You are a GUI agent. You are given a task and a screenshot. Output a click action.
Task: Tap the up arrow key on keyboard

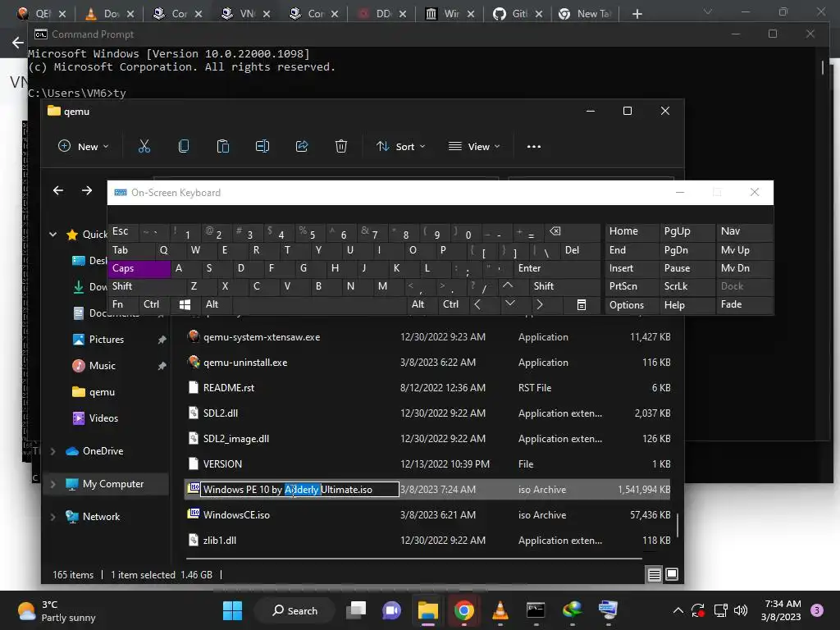tap(507, 286)
